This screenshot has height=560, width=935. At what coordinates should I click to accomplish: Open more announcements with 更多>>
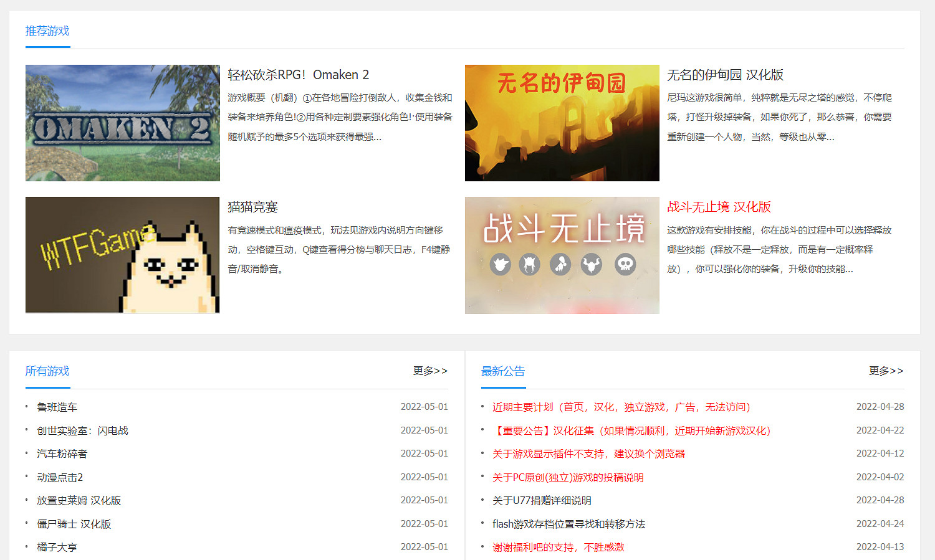pyautogui.click(x=886, y=371)
